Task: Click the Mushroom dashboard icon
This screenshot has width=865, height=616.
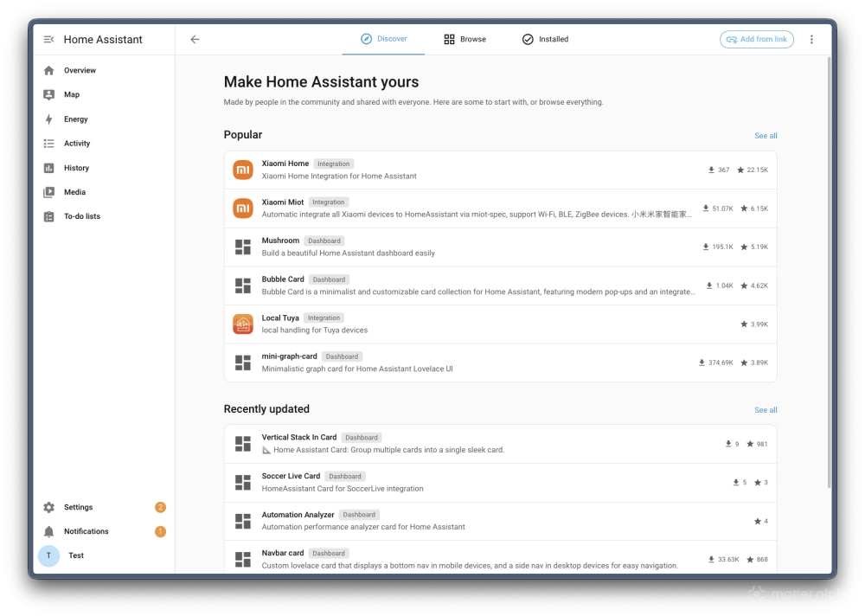Action: (x=243, y=247)
